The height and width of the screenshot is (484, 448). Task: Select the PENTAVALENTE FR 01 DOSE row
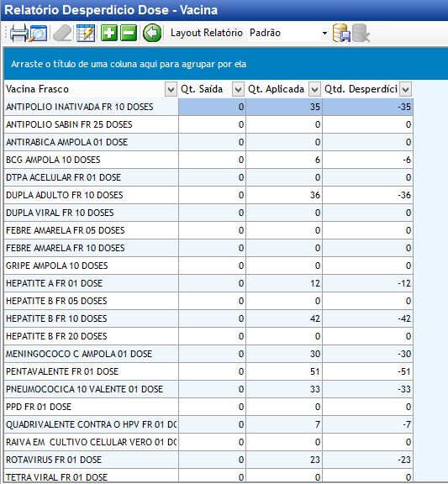tap(208, 371)
